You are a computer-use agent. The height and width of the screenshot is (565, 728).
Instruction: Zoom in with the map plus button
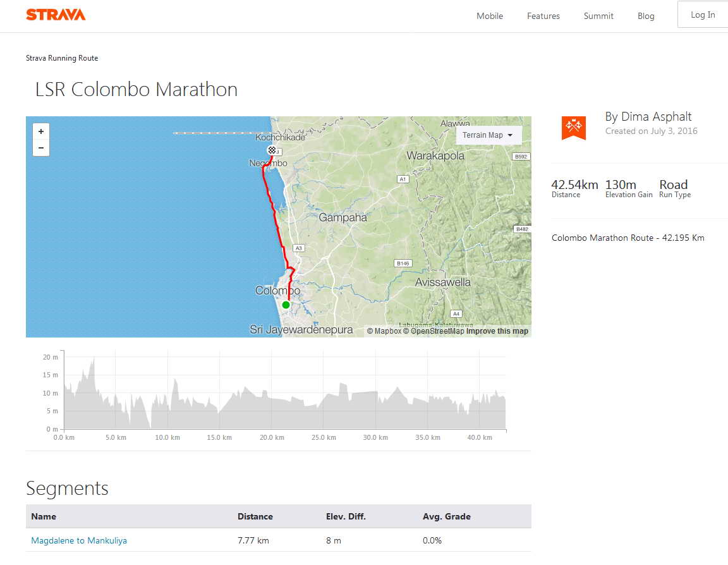41,131
